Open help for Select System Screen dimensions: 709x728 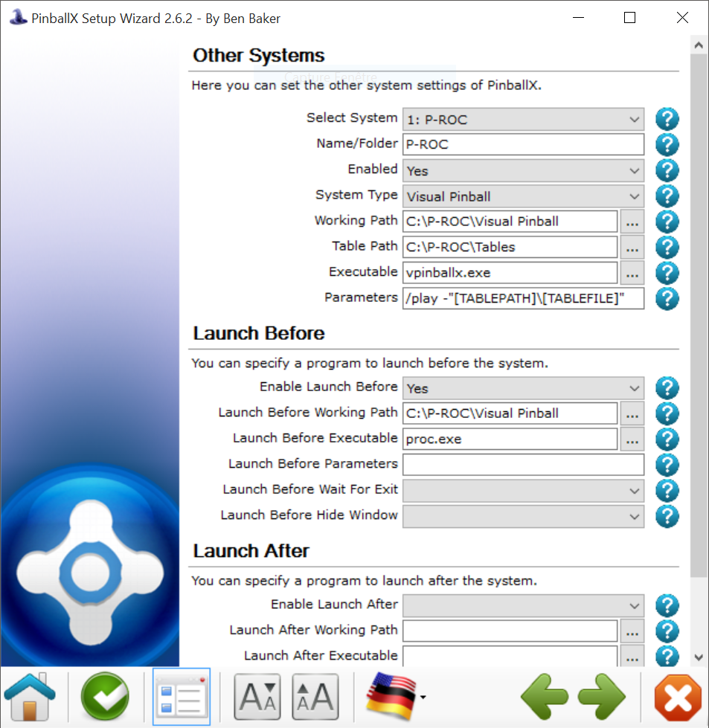click(x=667, y=119)
